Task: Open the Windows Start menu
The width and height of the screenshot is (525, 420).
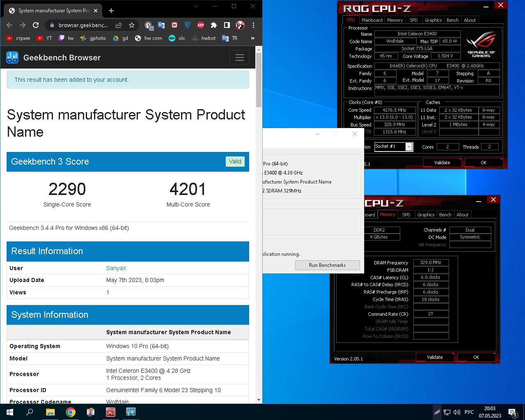Action: tap(10, 412)
